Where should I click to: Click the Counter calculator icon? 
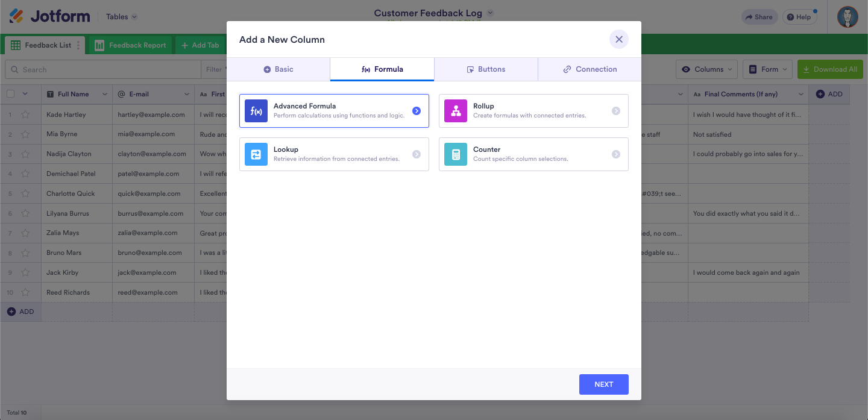point(456,154)
